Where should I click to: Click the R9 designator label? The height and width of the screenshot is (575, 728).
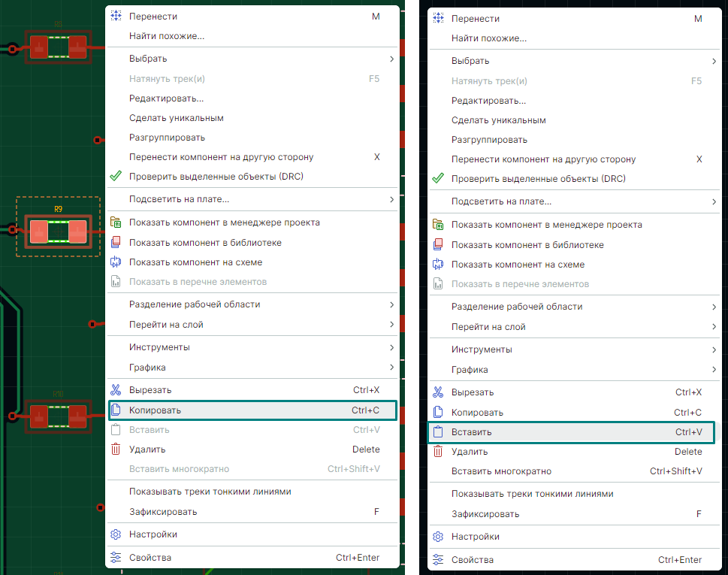[58, 209]
